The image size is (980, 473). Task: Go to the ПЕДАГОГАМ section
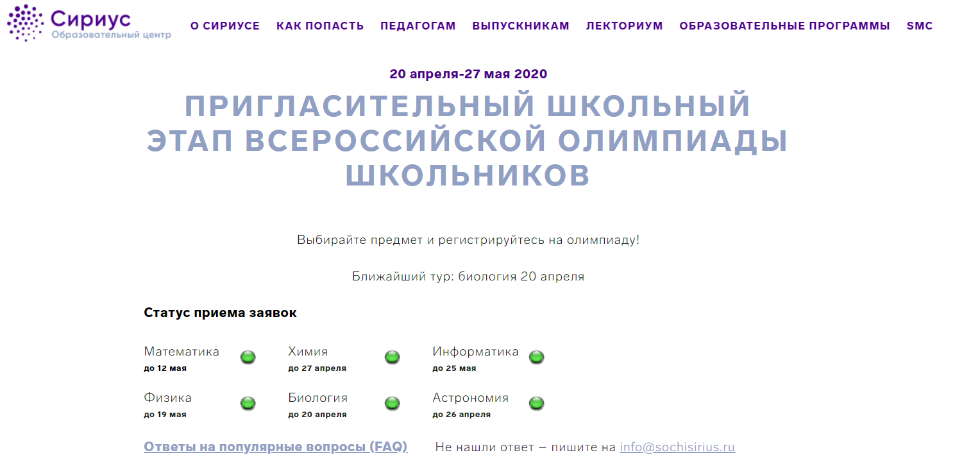point(418,26)
